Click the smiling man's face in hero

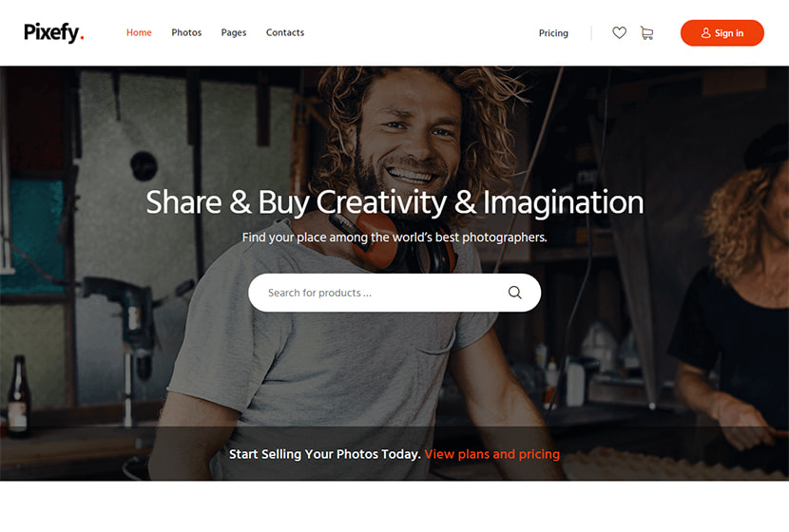click(x=410, y=136)
